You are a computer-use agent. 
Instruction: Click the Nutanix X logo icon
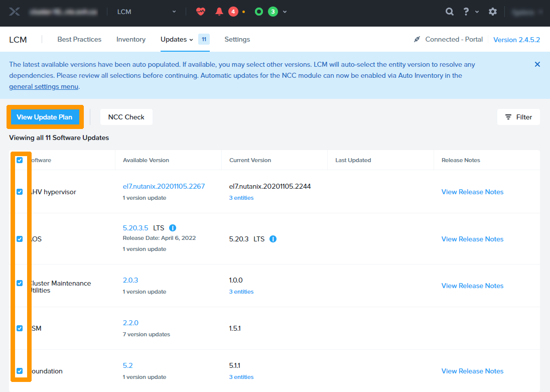pos(15,12)
